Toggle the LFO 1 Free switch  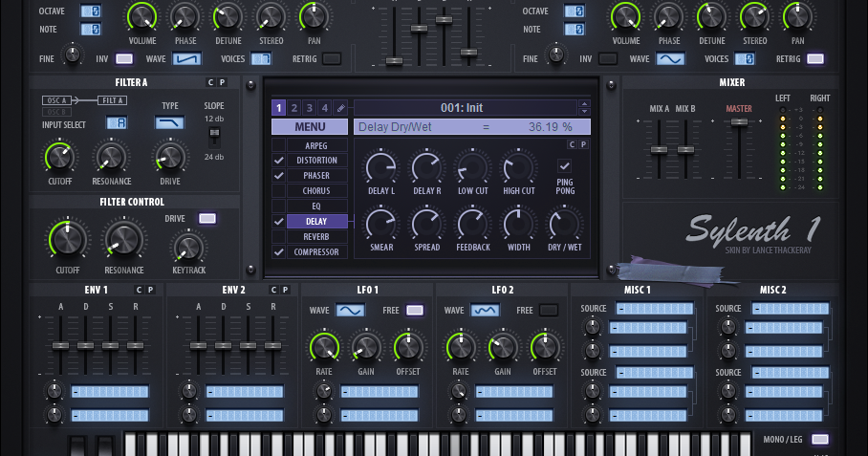pos(415,311)
